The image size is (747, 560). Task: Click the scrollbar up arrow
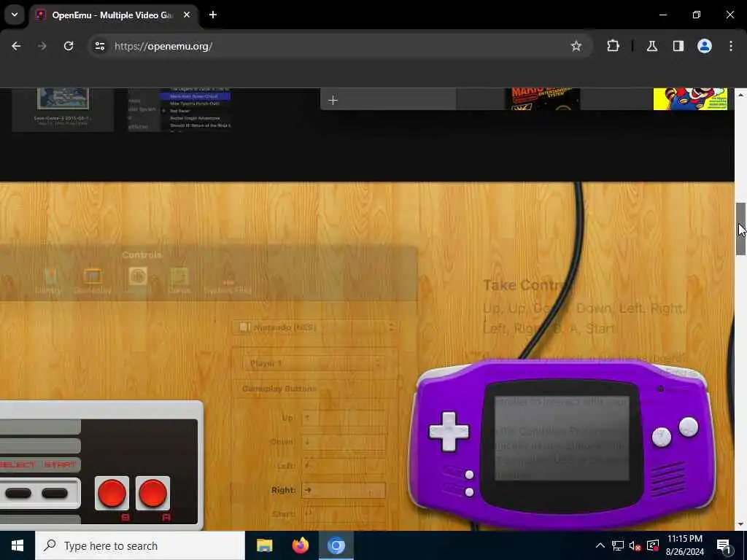(740, 95)
